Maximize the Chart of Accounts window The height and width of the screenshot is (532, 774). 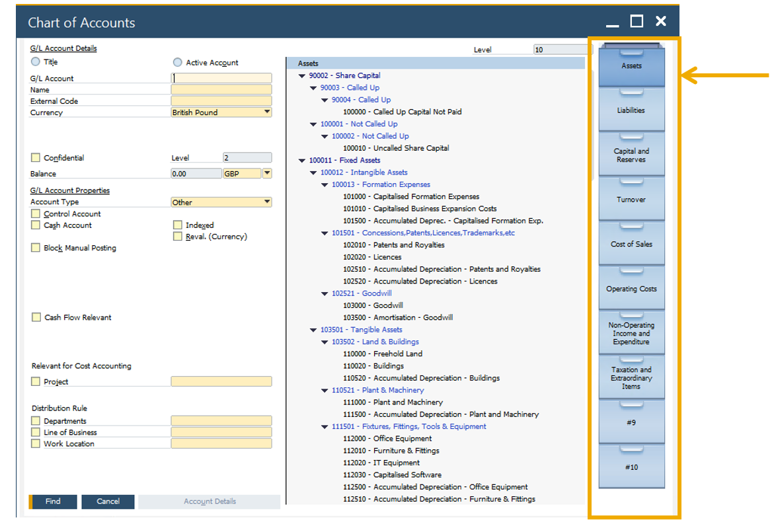pyautogui.click(x=637, y=21)
